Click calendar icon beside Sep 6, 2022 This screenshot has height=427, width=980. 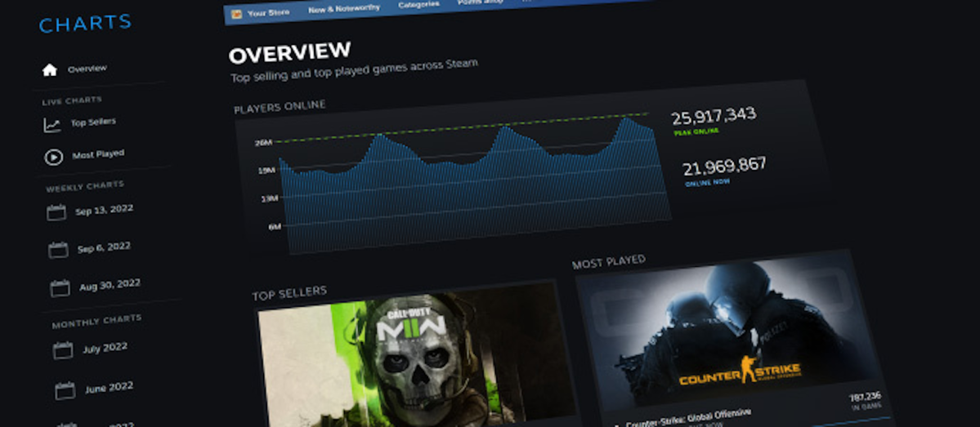point(58,251)
